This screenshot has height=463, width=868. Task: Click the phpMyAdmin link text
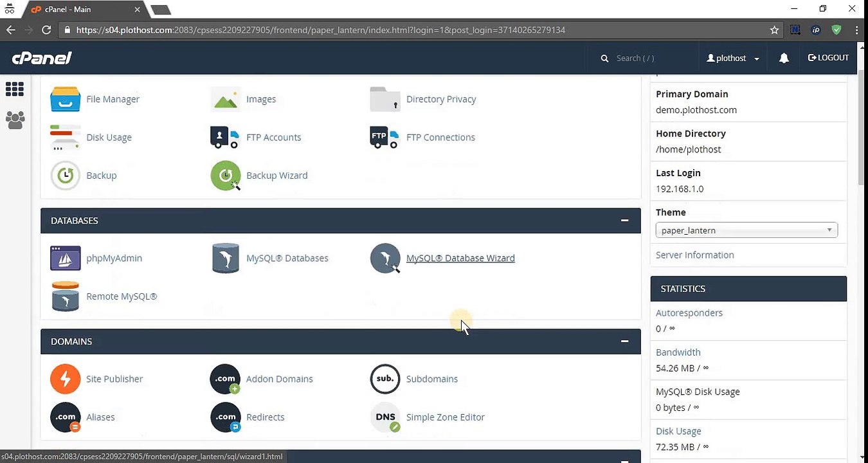pyautogui.click(x=114, y=258)
